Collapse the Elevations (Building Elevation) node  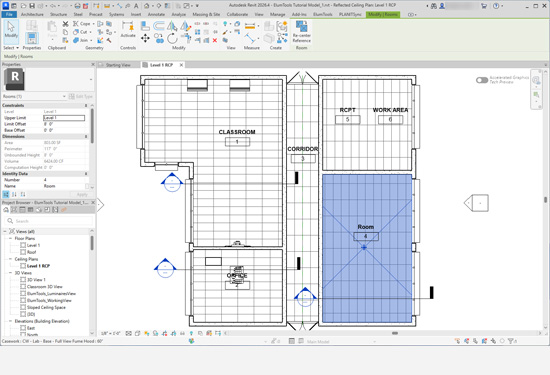(x=11, y=321)
